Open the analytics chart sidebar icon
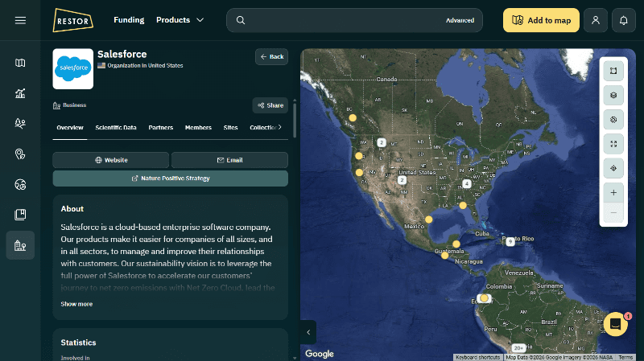This screenshot has height=361, width=644. click(20, 93)
